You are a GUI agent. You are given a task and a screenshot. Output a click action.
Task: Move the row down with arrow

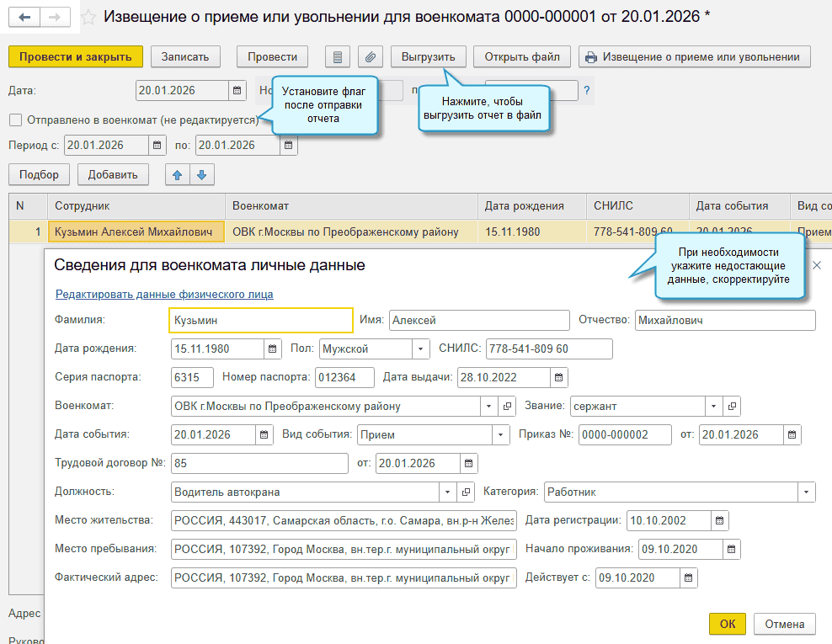[x=202, y=174]
